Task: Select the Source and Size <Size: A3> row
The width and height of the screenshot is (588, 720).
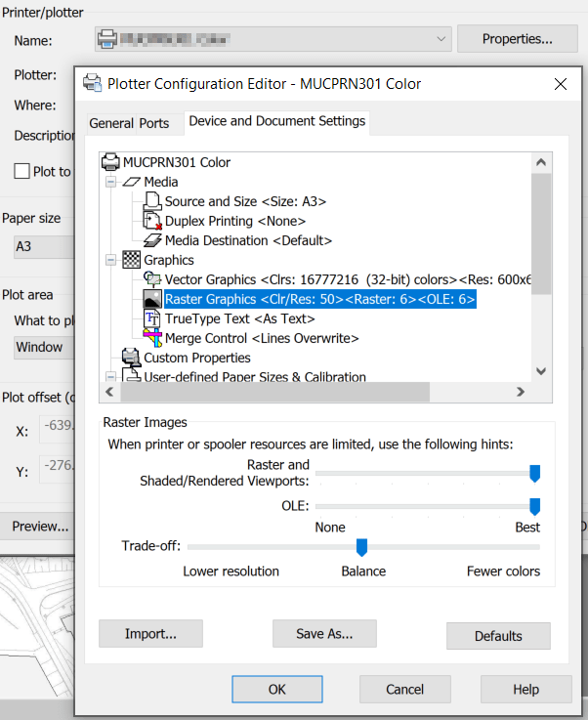Action: (x=245, y=201)
